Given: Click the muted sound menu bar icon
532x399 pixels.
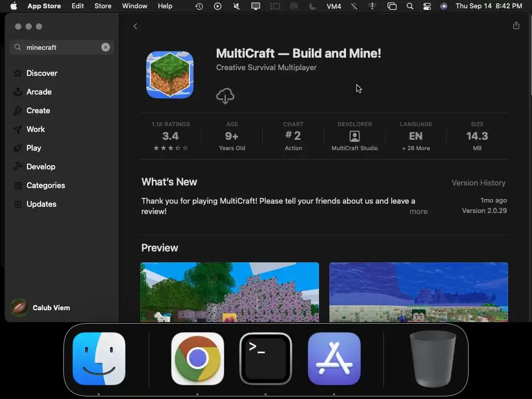Looking at the screenshot, I should tap(236, 6).
